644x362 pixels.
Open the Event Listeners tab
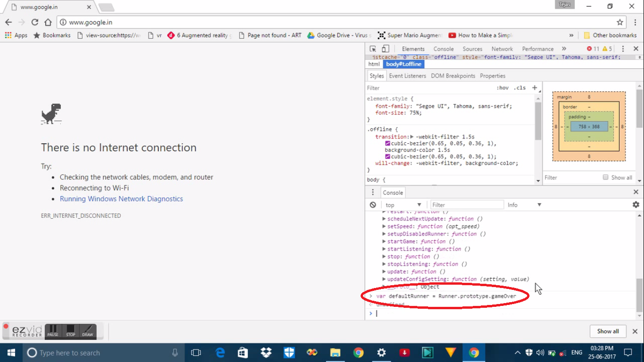407,76
